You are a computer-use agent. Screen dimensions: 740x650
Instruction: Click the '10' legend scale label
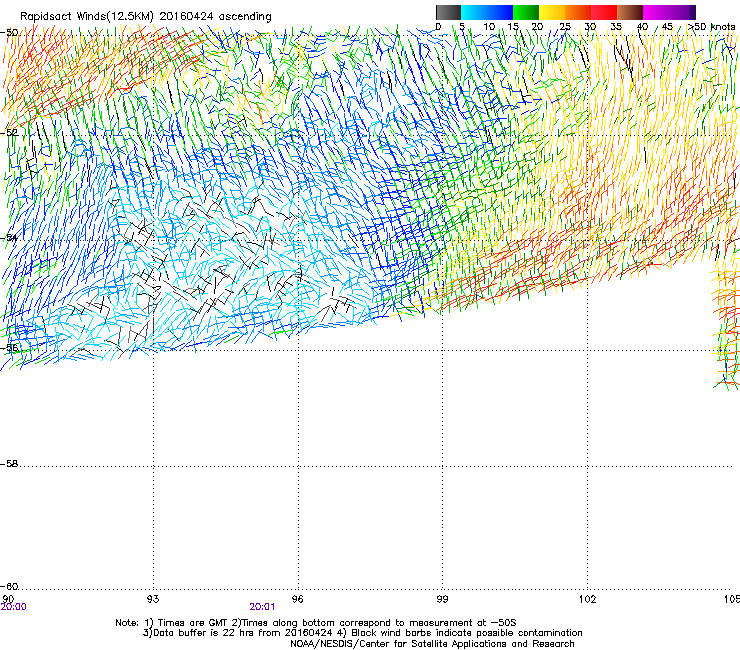pos(489,26)
